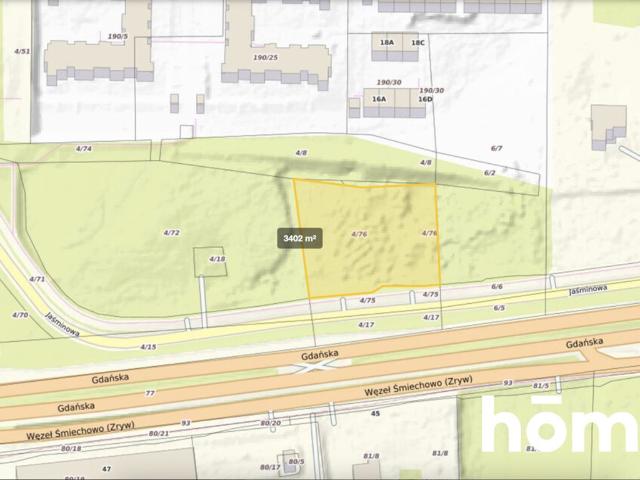Viewport: 640px width, 480px height.
Task: Select parcel 47 at bottom left
Action: pyautogui.click(x=105, y=468)
